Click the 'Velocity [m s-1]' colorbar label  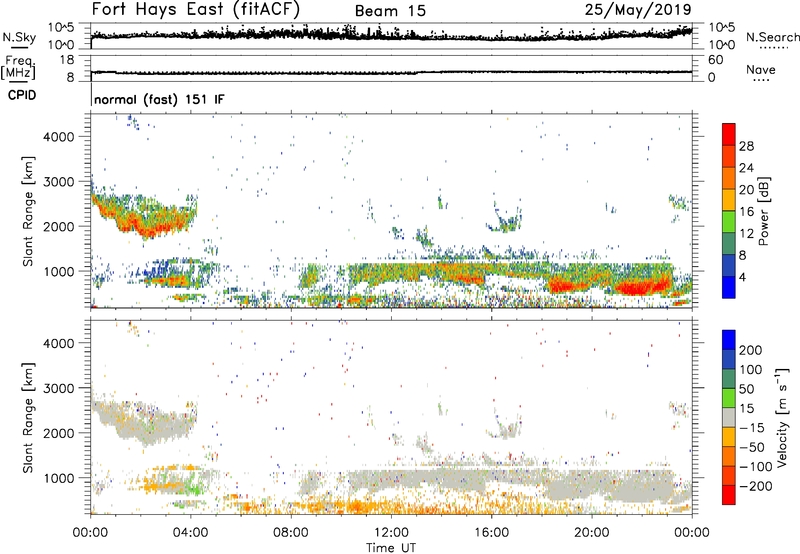click(x=782, y=417)
